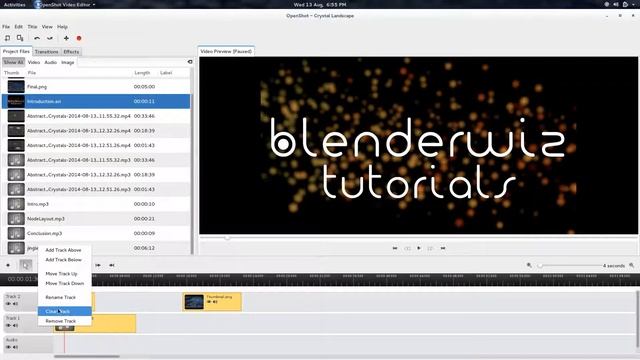Screen dimensions: 640x360
Task: Select Move Track Up in context menu
Action: pos(61,273)
